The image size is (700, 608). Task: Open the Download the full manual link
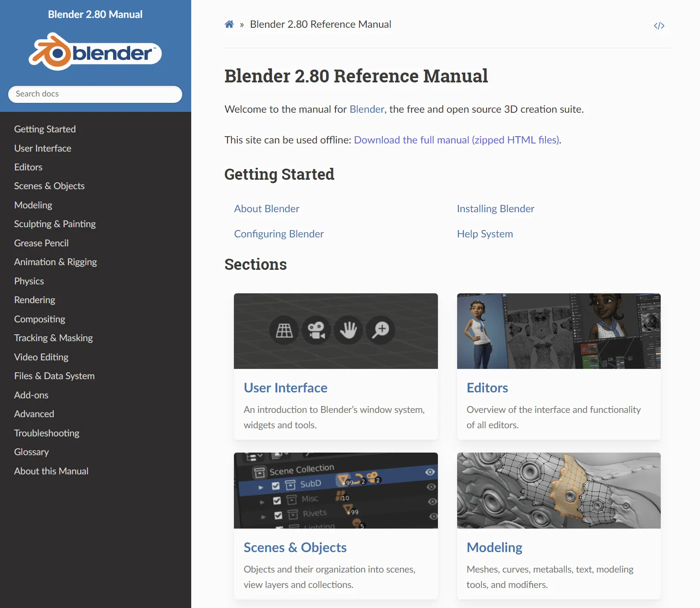pyautogui.click(x=456, y=140)
